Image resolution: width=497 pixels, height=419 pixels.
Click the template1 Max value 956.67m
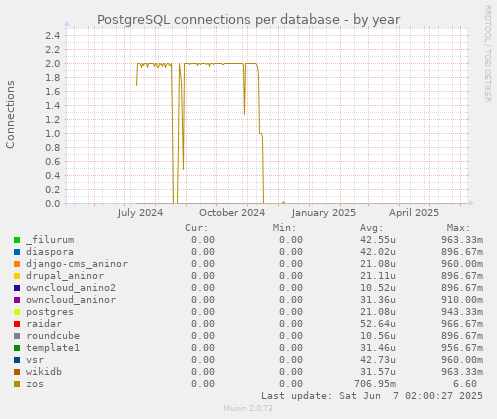tap(462, 348)
